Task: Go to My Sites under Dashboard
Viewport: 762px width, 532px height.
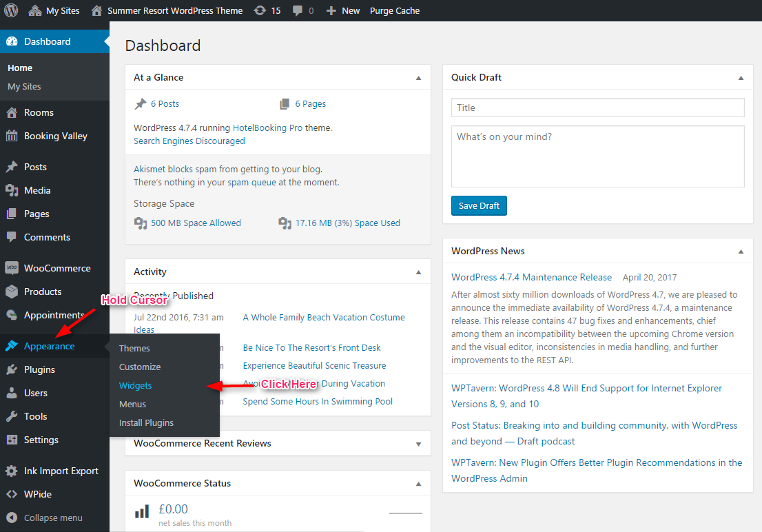Action: (24, 87)
